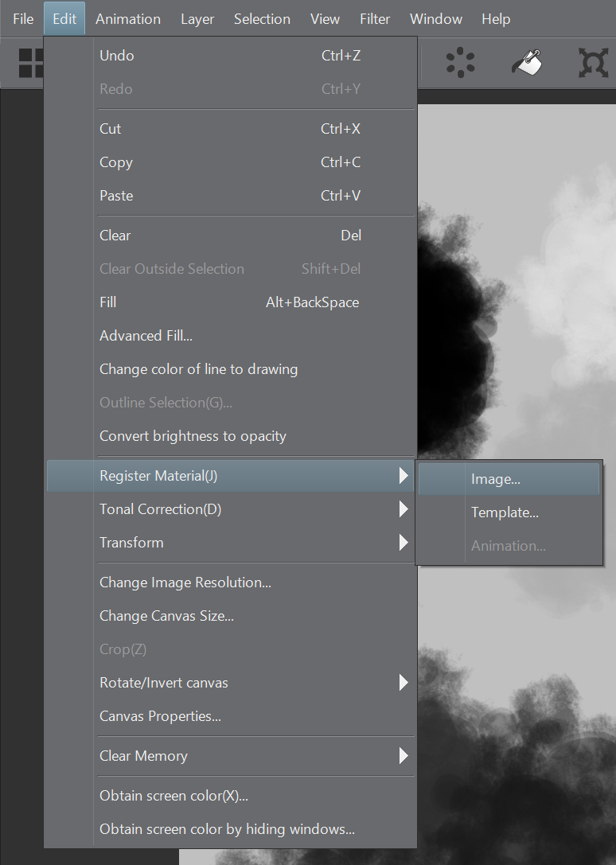Select Template... in Register Material submenu
616x865 pixels.
(x=509, y=512)
